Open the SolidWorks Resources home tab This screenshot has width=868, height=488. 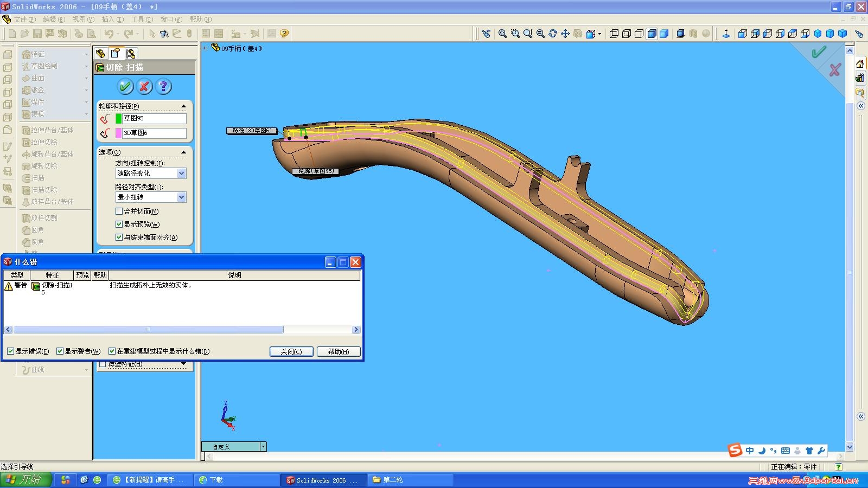860,64
